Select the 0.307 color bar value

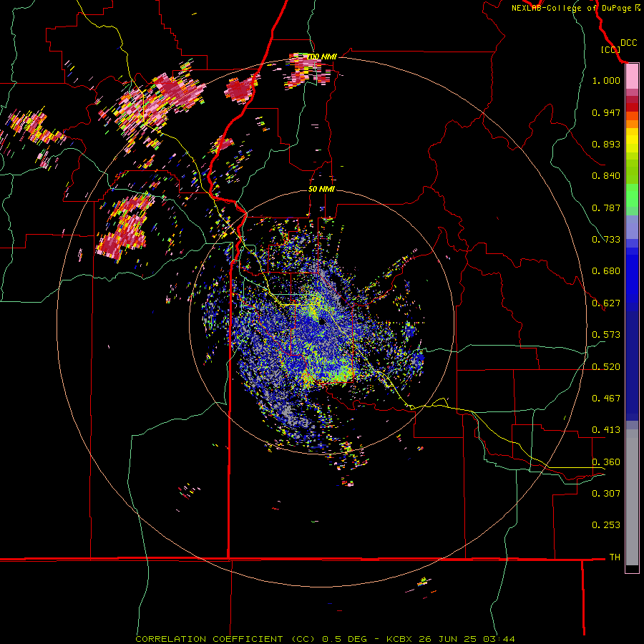tap(606, 494)
